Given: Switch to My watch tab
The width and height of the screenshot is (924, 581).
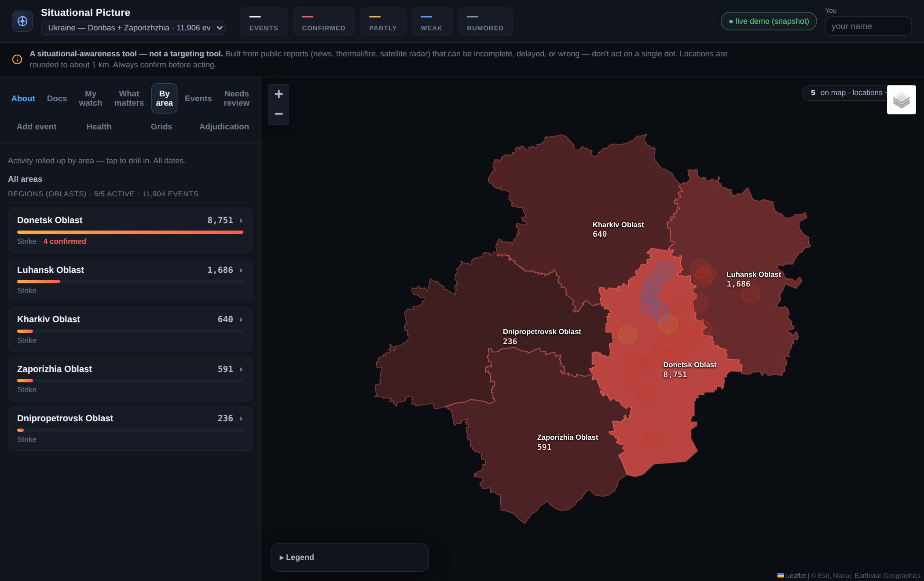Looking at the screenshot, I should [x=91, y=99].
